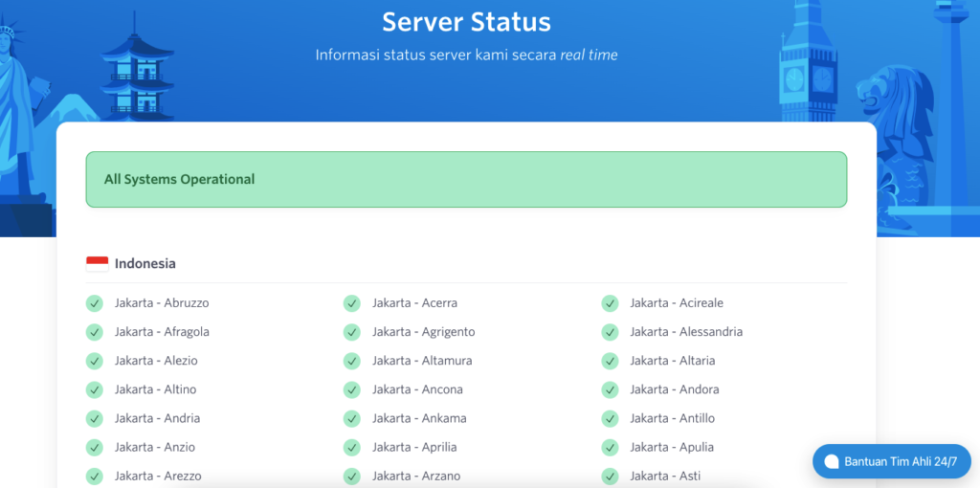Click the chat bubble icon in help button
The image size is (980, 488).
coord(832,462)
